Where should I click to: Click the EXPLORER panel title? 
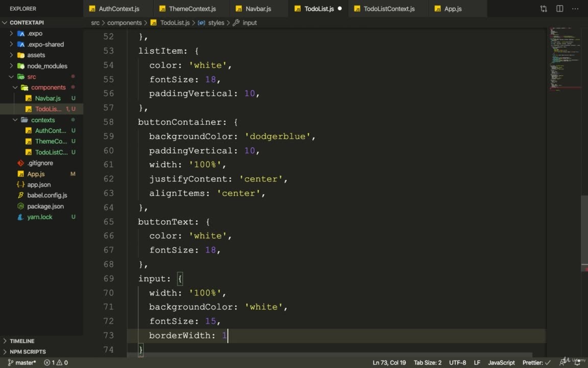point(23,9)
